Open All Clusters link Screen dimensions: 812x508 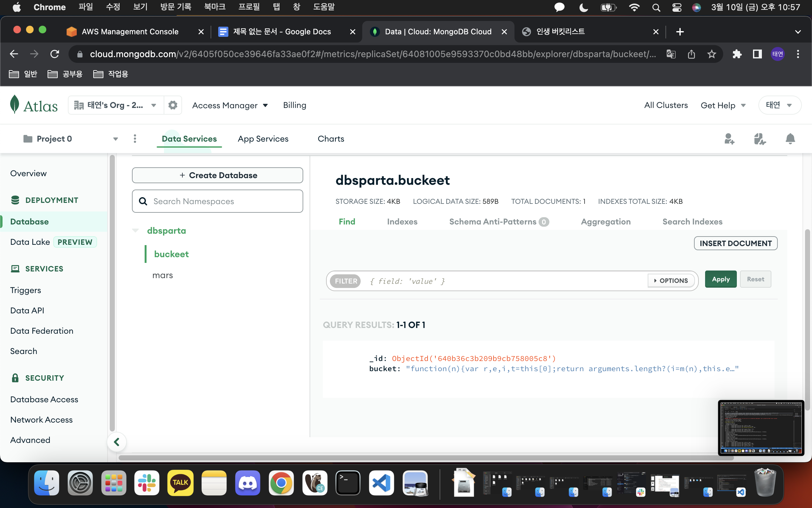pos(666,105)
